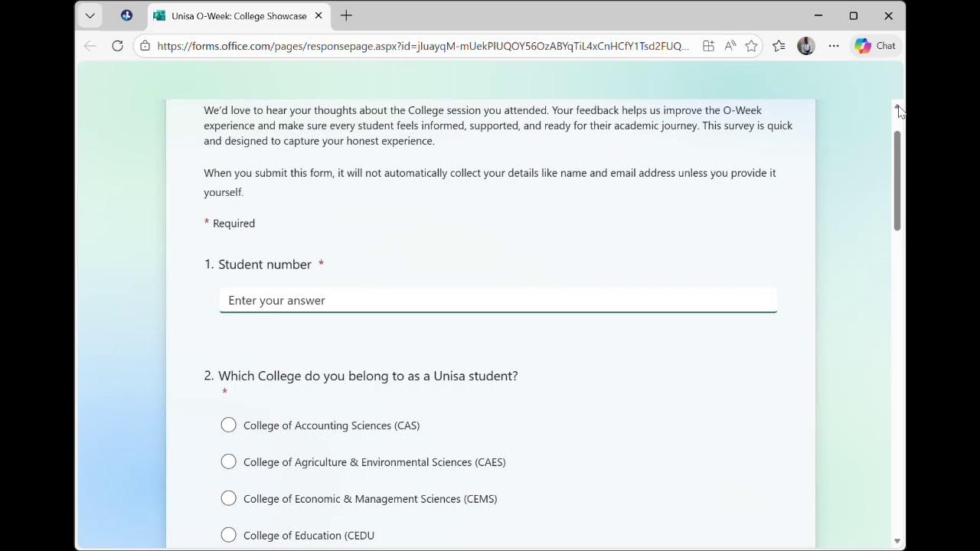The height and width of the screenshot is (551, 980).
Task: Open the browser profile avatar
Action: pos(805,46)
